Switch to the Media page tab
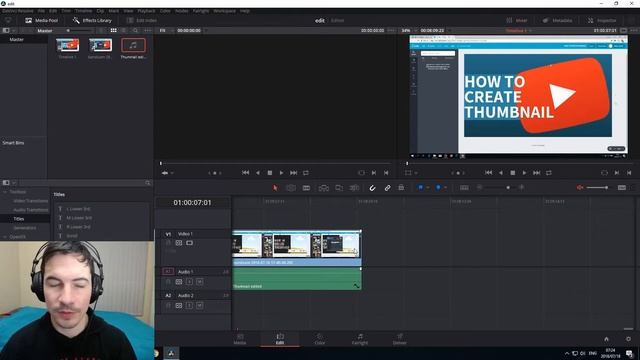 [240, 339]
